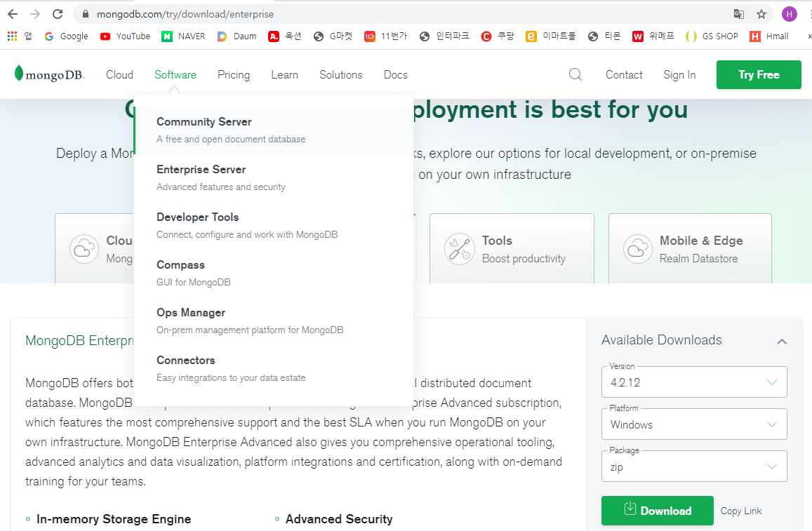Choose Developer Tools from Software menu
This screenshot has width=812, height=531.
(x=274, y=225)
